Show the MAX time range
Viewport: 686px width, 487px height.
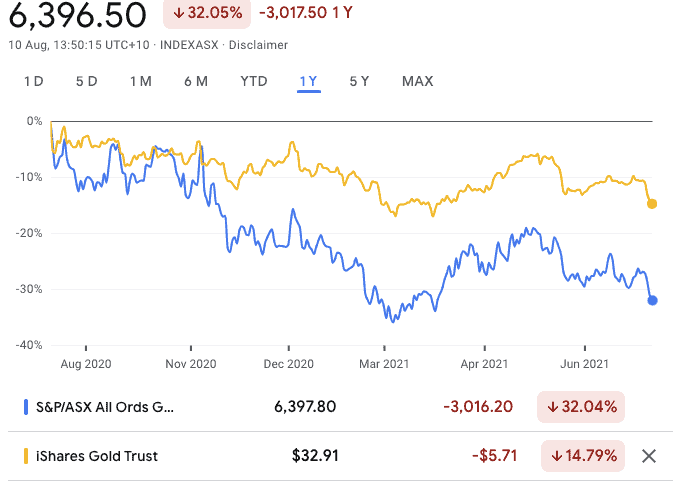click(417, 81)
